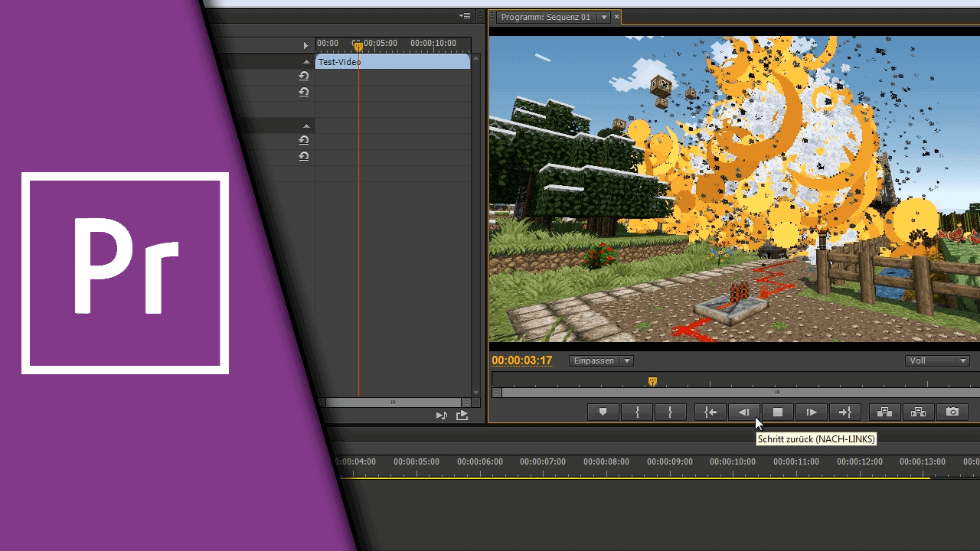This screenshot has width=980, height=551.
Task: Open the Einpassen zoom level dropdown
Action: click(x=601, y=360)
